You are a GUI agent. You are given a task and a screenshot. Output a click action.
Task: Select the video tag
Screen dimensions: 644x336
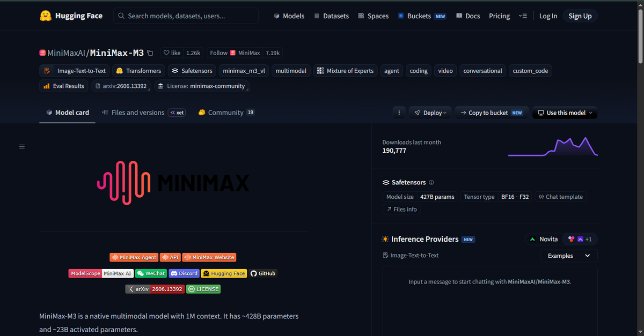click(x=445, y=71)
